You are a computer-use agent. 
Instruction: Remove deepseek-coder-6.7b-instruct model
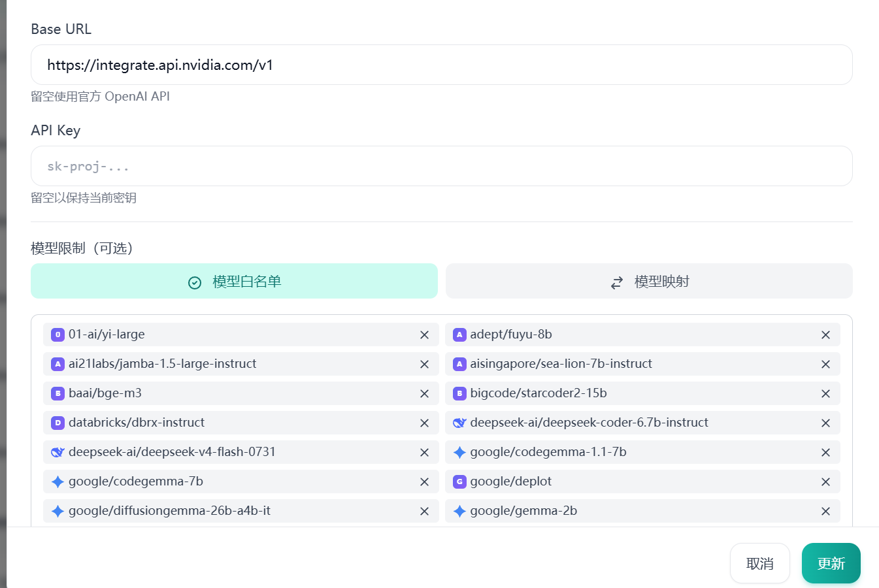click(x=825, y=423)
